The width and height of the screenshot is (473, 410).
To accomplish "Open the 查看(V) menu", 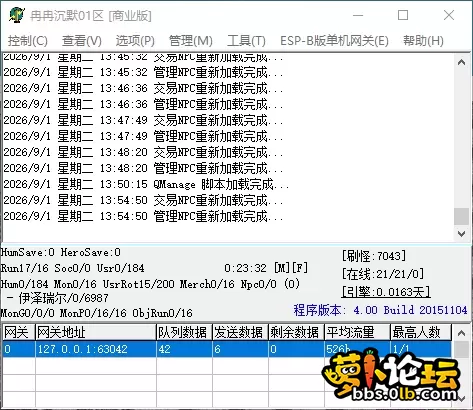I will pyautogui.click(x=82, y=41).
